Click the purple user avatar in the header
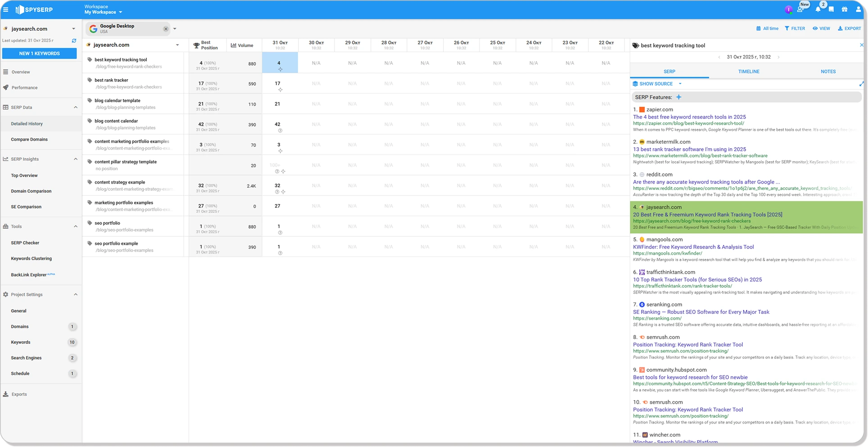This screenshot has height=447, width=868. point(788,9)
